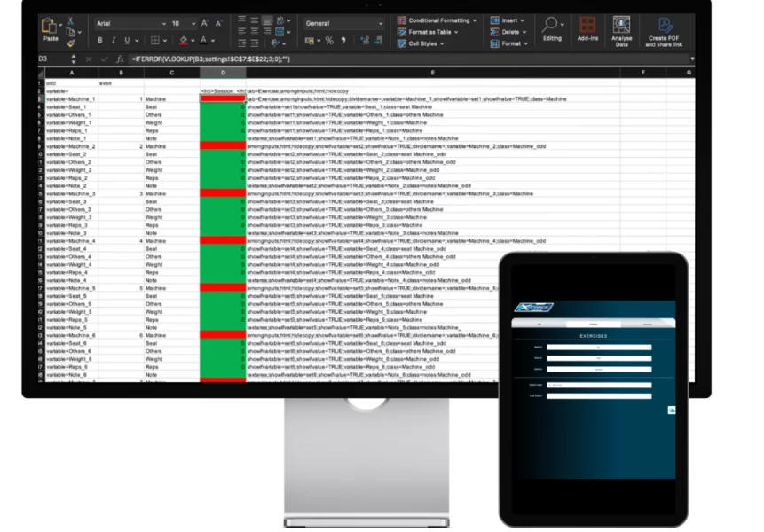Open the Delete cells menu

[x=508, y=32]
